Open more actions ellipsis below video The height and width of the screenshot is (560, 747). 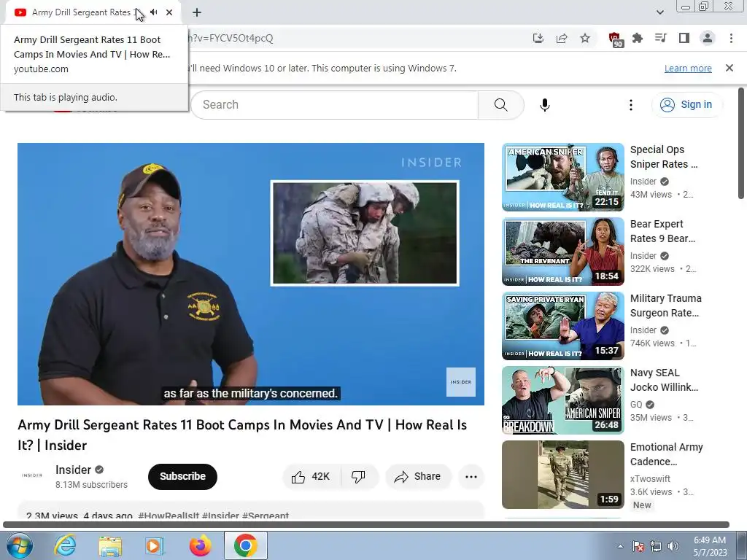pos(471,477)
